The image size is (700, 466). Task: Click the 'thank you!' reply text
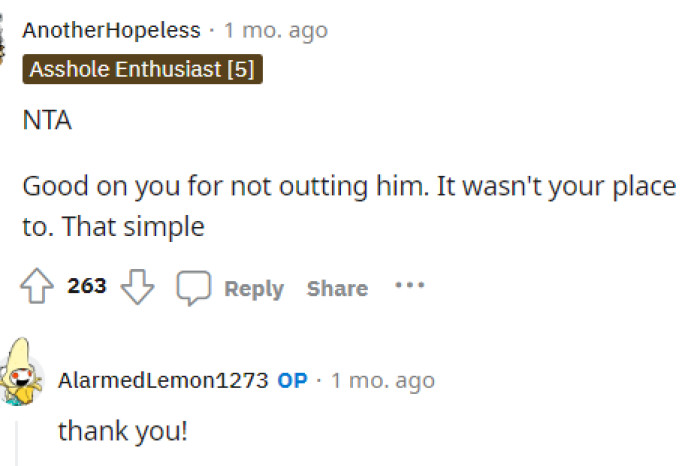pyautogui.click(x=123, y=432)
